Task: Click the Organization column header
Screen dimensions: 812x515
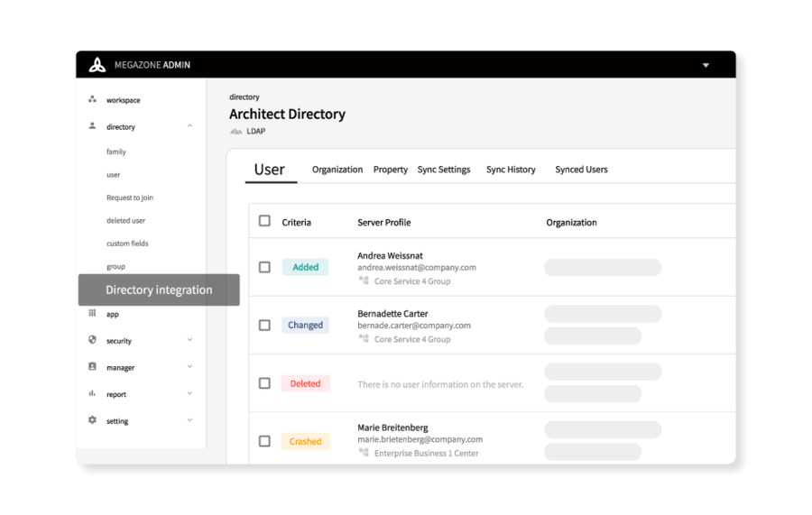Action: click(571, 222)
